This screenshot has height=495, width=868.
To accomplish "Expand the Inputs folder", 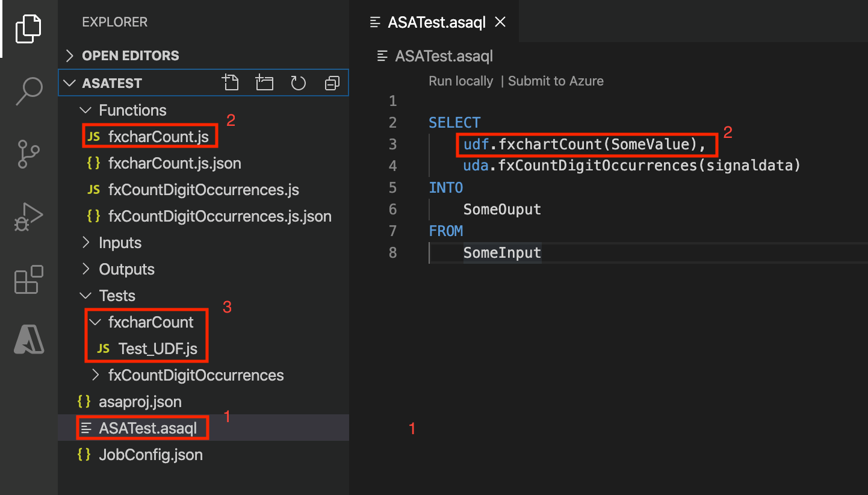I will 119,242.
